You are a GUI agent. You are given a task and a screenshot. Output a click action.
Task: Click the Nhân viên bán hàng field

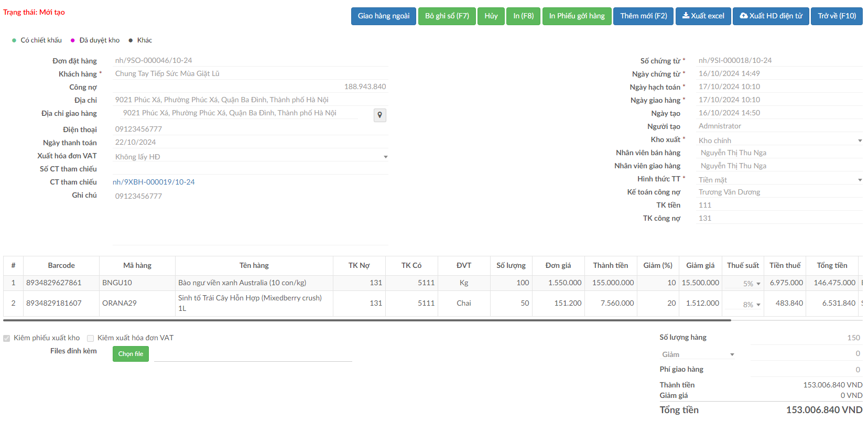coord(779,153)
